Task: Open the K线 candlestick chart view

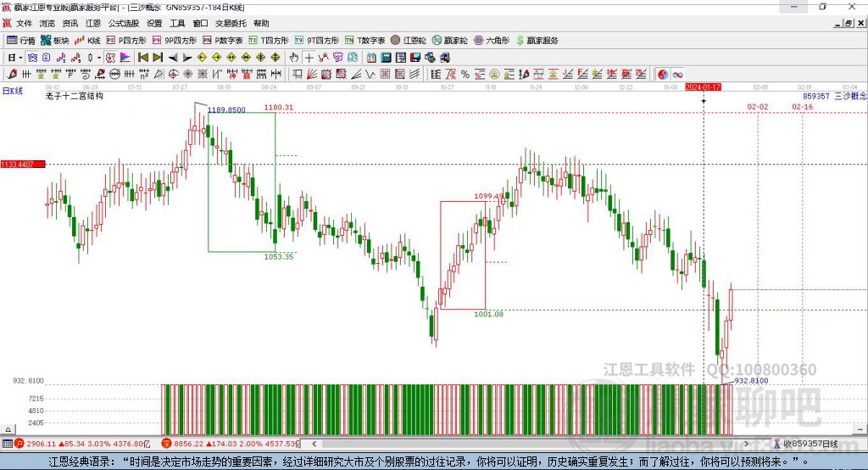Action: coord(88,40)
